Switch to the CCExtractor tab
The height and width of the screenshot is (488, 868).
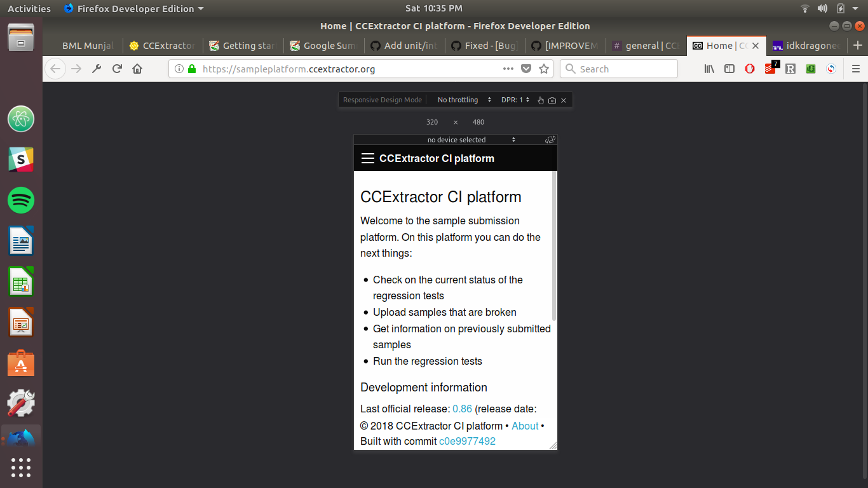click(x=163, y=46)
